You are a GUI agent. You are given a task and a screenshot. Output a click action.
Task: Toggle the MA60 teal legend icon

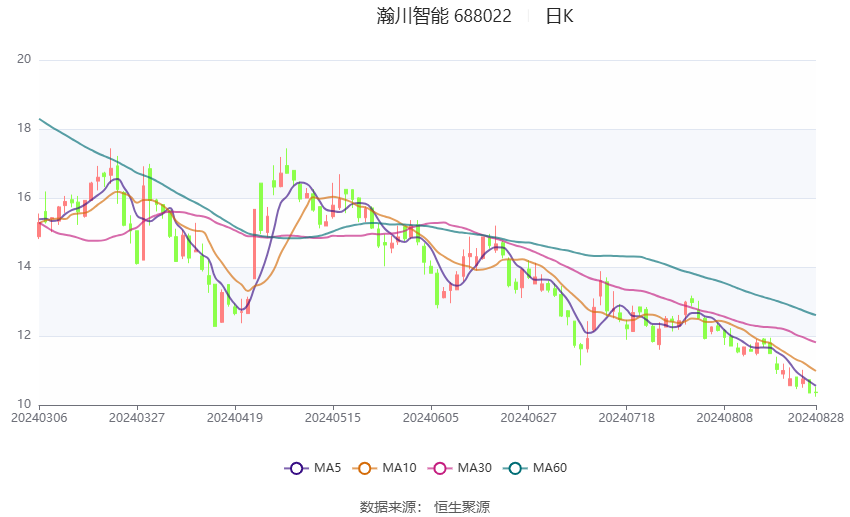point(515,468)
